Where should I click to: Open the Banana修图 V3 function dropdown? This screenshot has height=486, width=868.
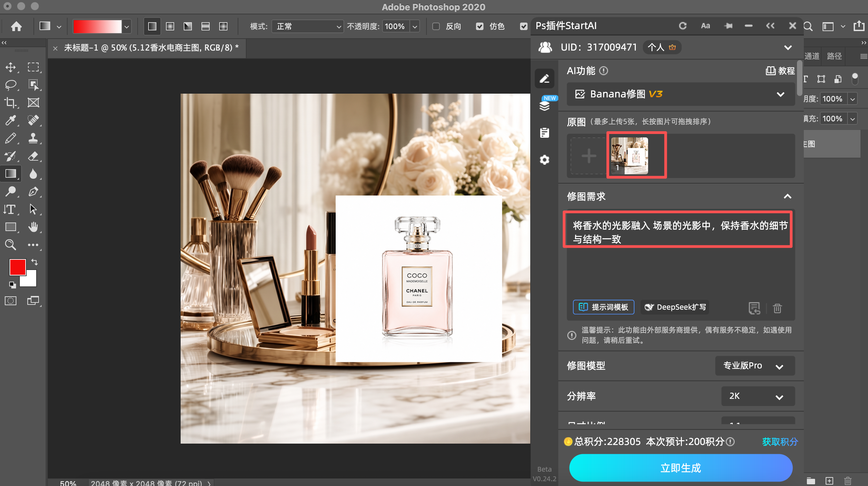(681, 94)
